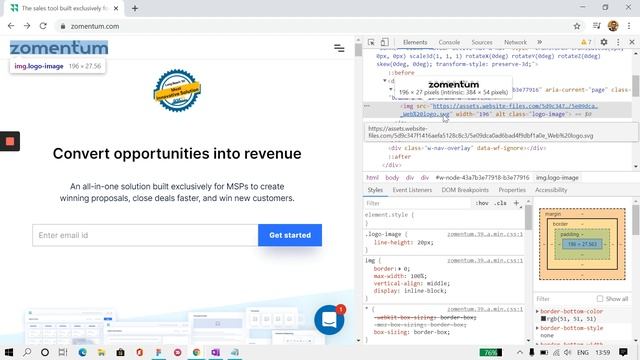Select img.logo-image in the DOM breadcrumb
Viewport: 640px width, 360px height.
(x=557, y=178)
